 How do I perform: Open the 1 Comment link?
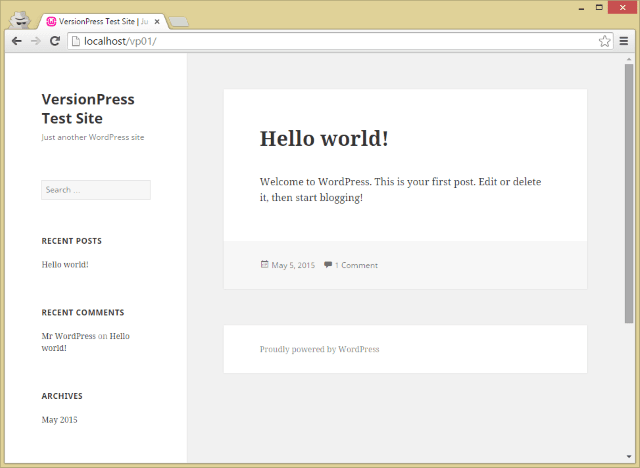point(356,265)
